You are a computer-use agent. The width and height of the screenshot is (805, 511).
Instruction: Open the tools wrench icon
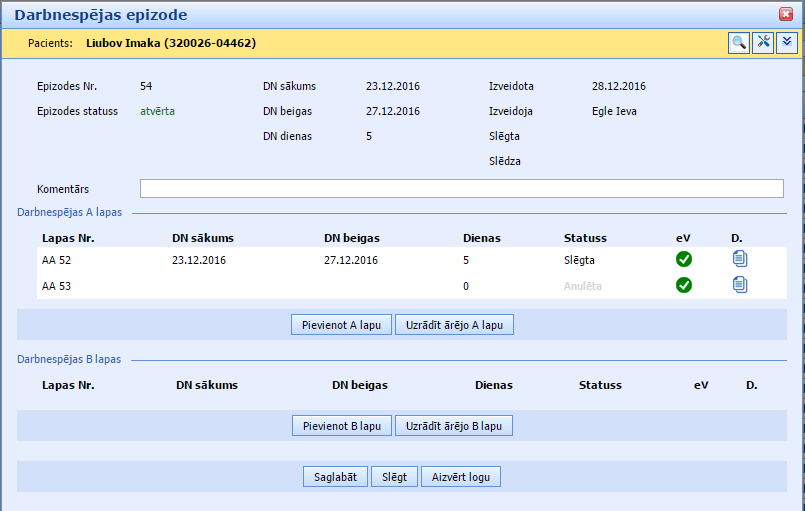coord(763,42)
